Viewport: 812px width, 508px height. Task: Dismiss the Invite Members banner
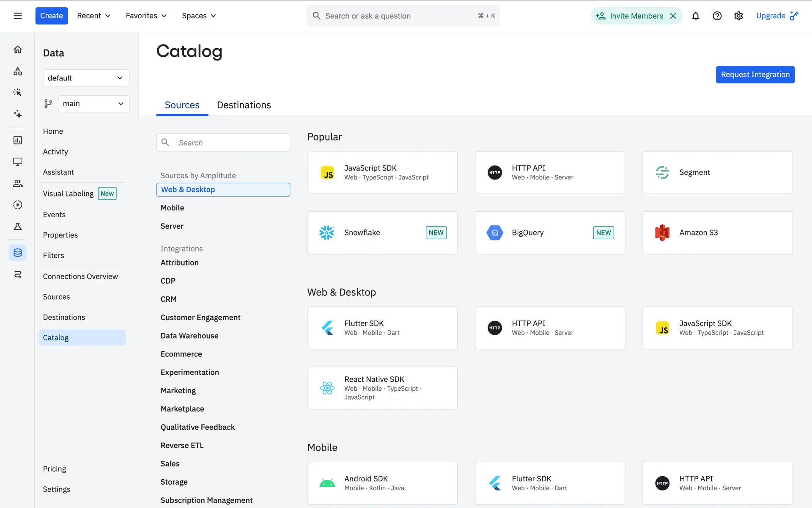tap(673, 16)
